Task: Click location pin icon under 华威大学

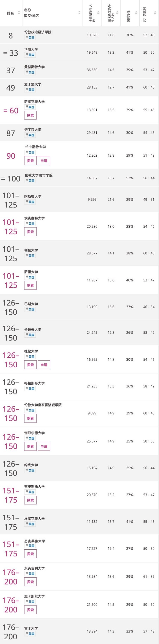Action: 27,55
